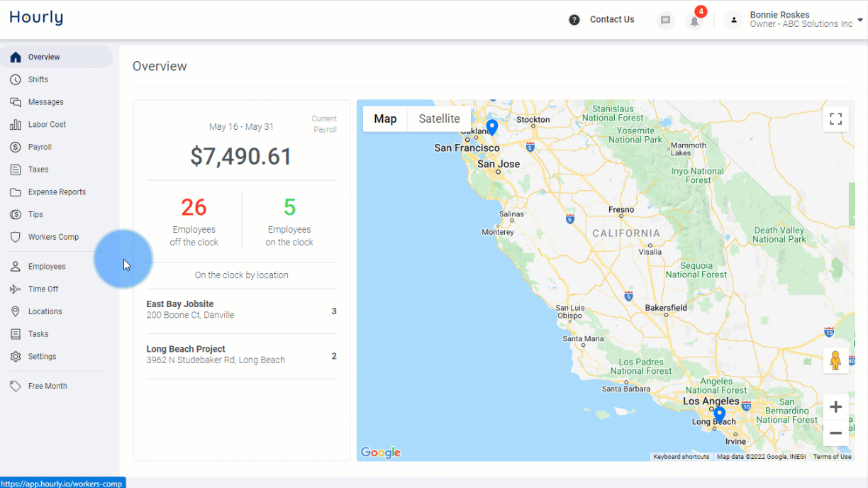Viewport: 868px width, 488px height.
Task: Click the Workers Comp shield icon
Action: (x=16, y=237)
